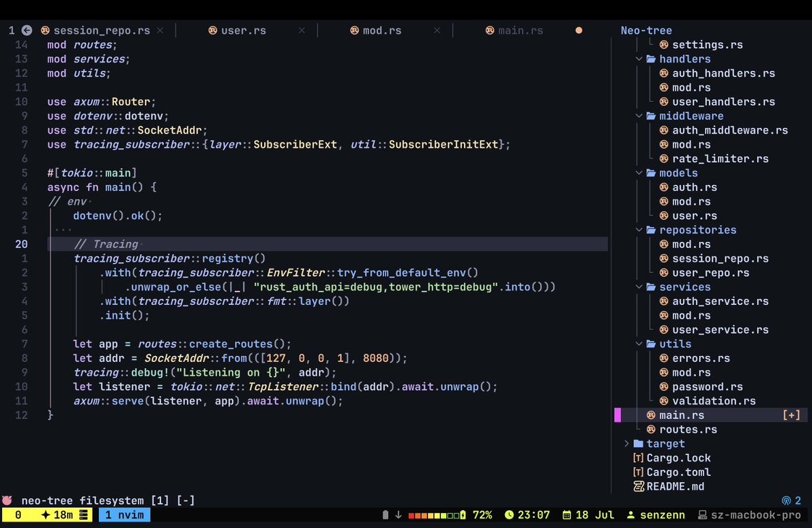This screenshot has width=812, height=528.
Task: Select the main.rs buffer tab
Action: tap(520, 31)
